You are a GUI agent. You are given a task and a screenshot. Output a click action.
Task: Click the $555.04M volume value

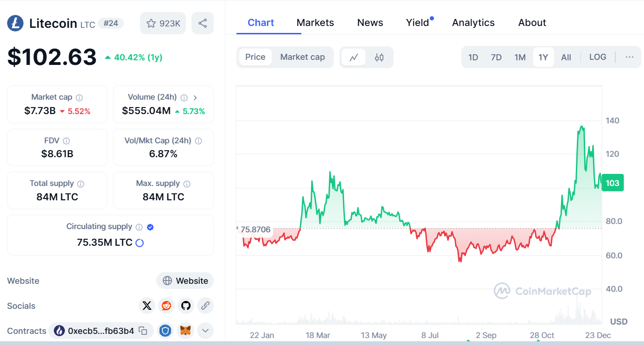pyautogui.click(x=146, y=111)
